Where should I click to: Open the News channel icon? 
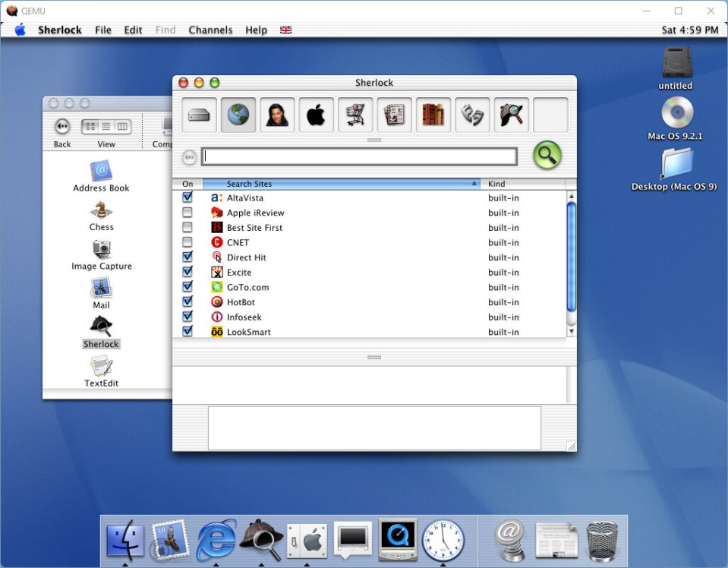point(394,115)
